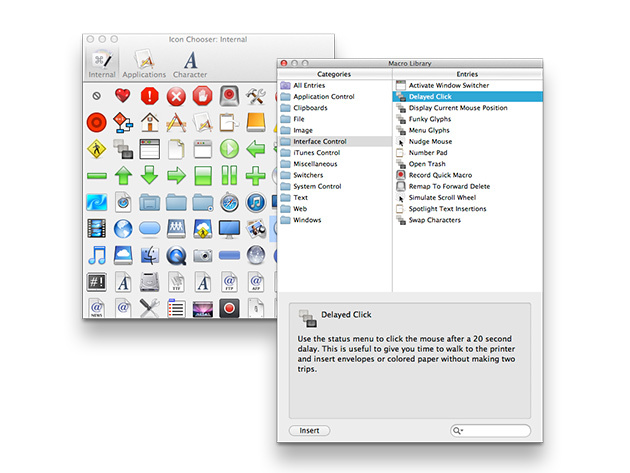Choose the blue music note icon
This screenshot has width=630, height=473.
pos(97,254)
